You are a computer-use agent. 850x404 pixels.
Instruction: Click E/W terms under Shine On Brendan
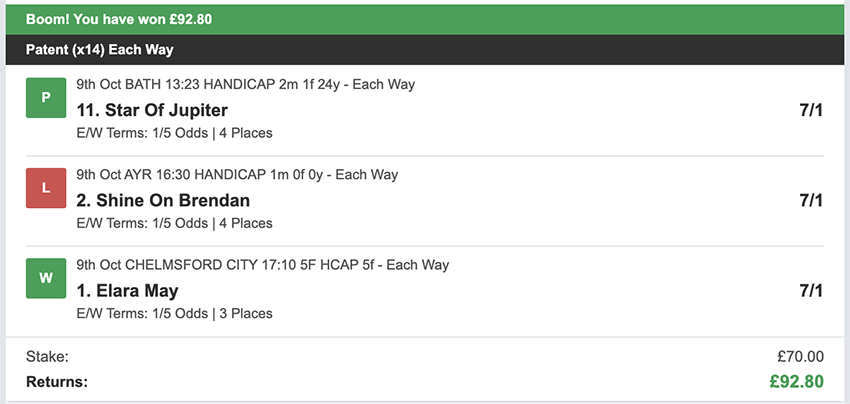pos(174,223)
